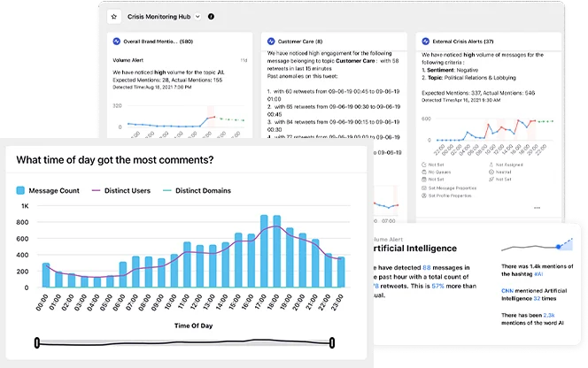
Task: Click the Overall Brand Mentions widget icon
Action: pyautogui.click(x=116, y=41)
